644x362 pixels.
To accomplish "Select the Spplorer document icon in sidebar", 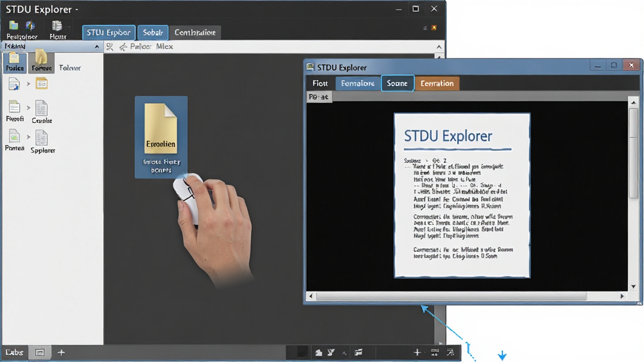I will tap(42, 138).
